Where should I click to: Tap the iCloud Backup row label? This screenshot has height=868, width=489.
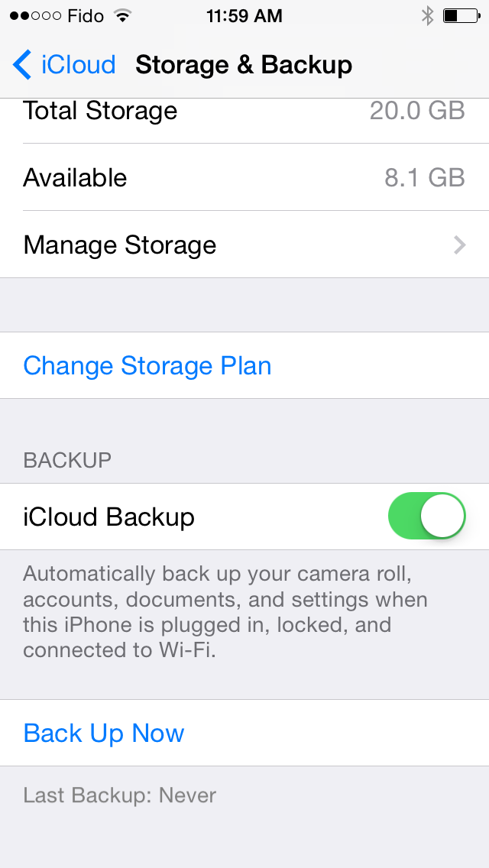(108, 517)
